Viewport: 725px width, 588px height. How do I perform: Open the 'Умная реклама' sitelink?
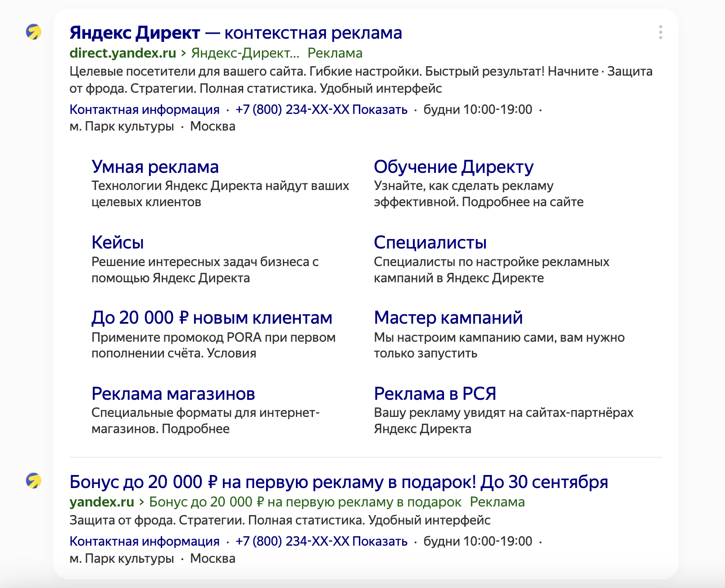(x=155, y=167)
